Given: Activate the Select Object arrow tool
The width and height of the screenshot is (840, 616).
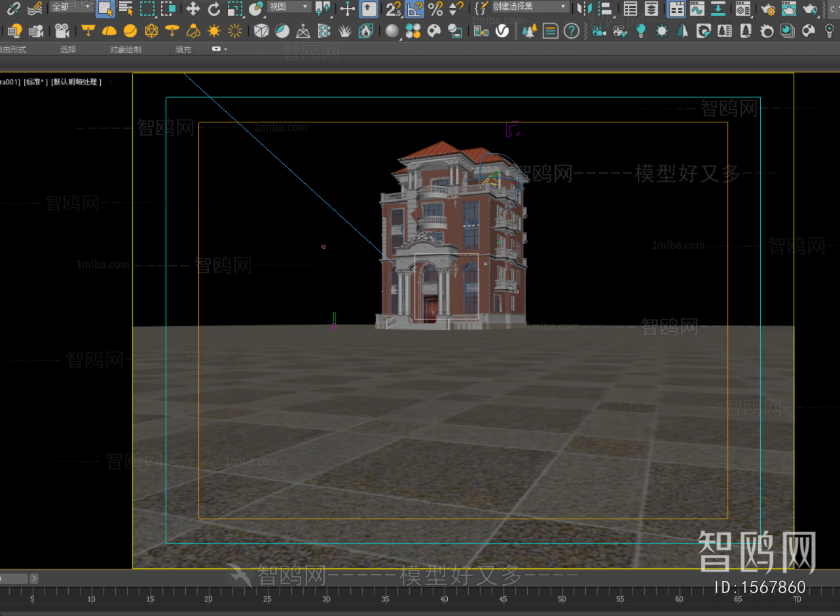Looking at the screenshot, I should pyautogui.click(x=105, y=8).
